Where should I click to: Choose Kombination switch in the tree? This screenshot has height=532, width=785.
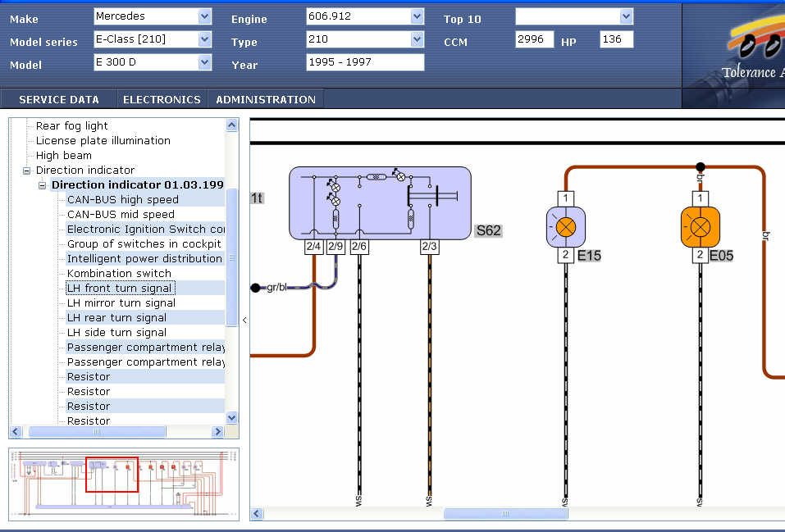[119, 274]
